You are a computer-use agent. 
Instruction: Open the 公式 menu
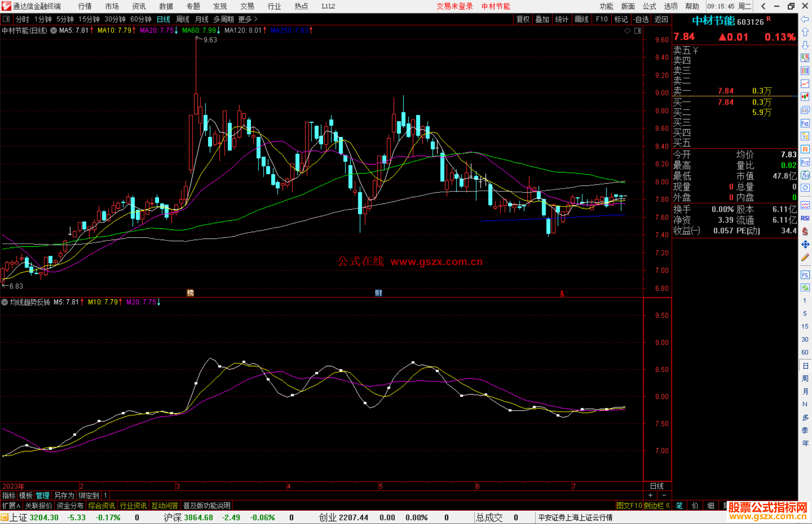(649, 6)
